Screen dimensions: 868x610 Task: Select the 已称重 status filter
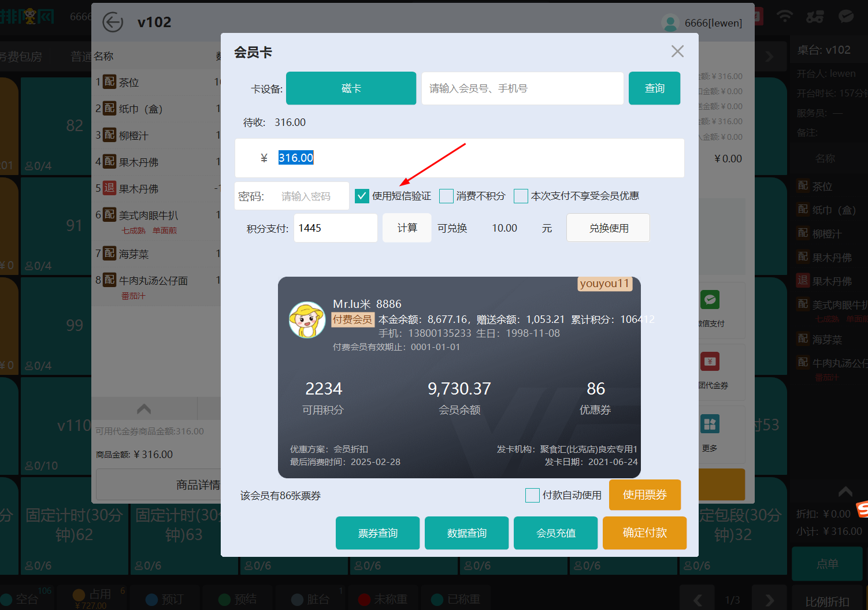[457, 599]
